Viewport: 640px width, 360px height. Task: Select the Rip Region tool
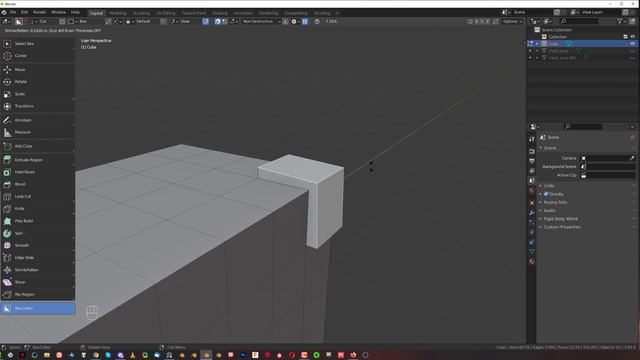pos(38,294)
